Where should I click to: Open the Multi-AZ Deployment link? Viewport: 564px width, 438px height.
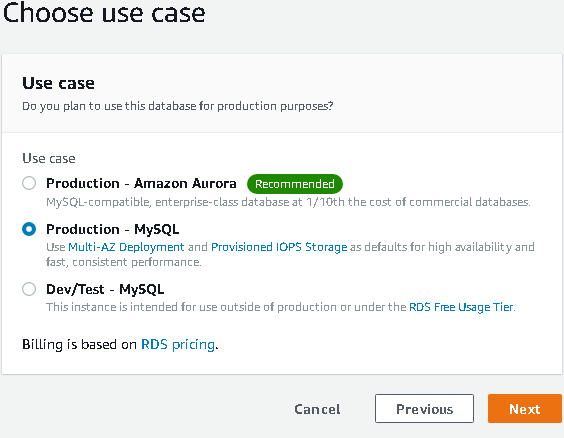(126, 247)
